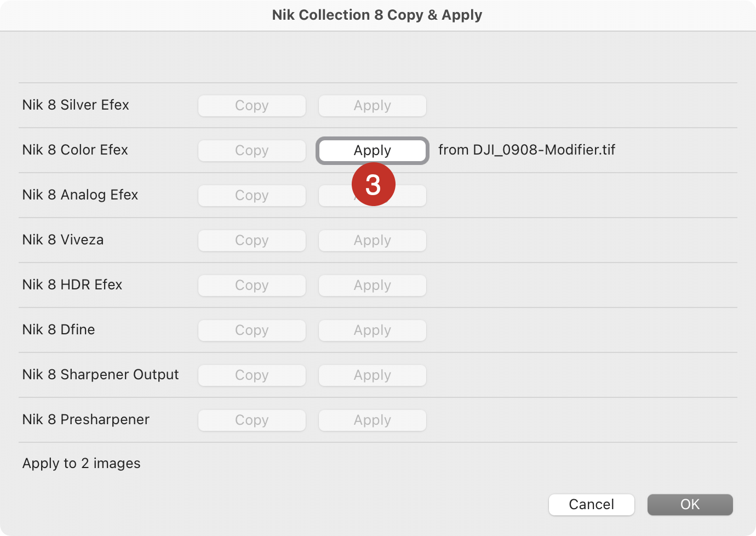Select the 'Nik 8 HDR Efex' label

pyautogui.click(x=72, y=284)
